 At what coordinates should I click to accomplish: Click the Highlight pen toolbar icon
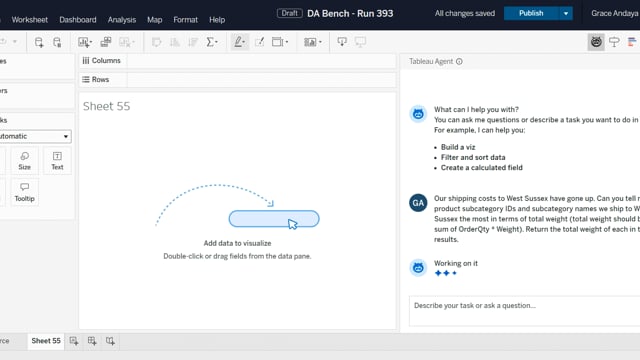tap(238, 42)
